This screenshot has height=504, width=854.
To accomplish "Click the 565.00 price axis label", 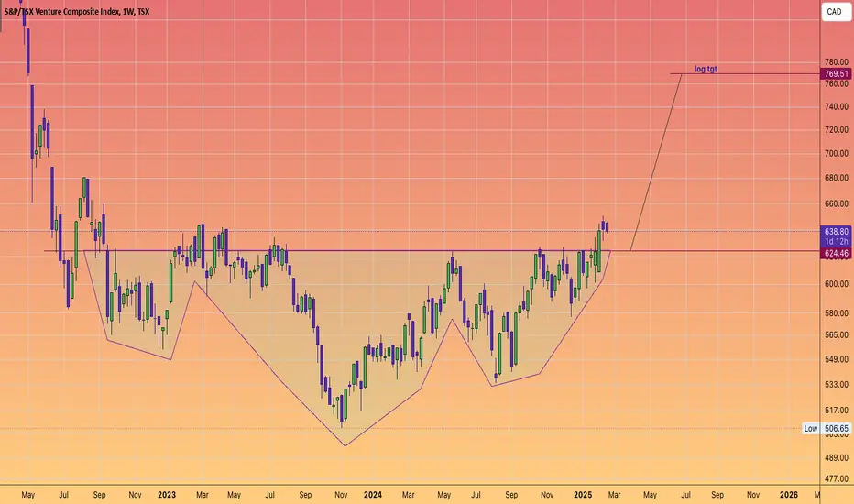I will [x=836, y=335].
